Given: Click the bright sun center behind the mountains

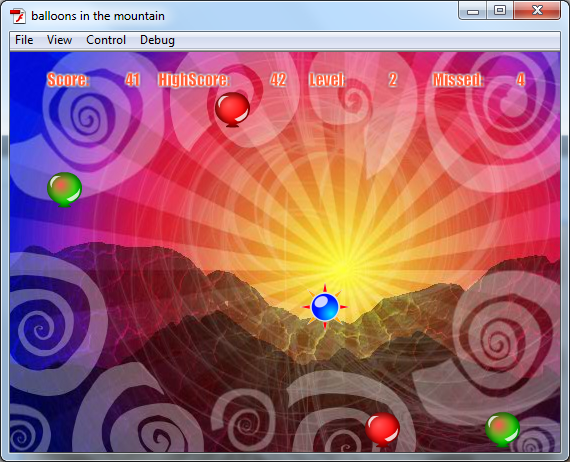Looking at the screenshot, I should point(343,269).
